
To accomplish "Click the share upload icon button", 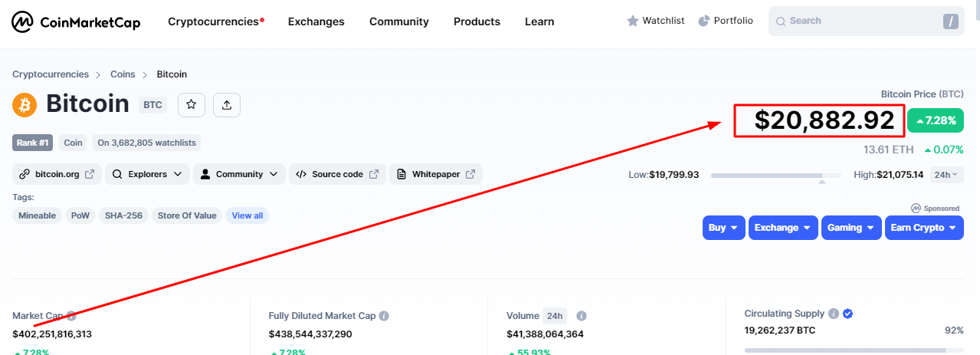I will pyautogui.click(x=227, y=105).
